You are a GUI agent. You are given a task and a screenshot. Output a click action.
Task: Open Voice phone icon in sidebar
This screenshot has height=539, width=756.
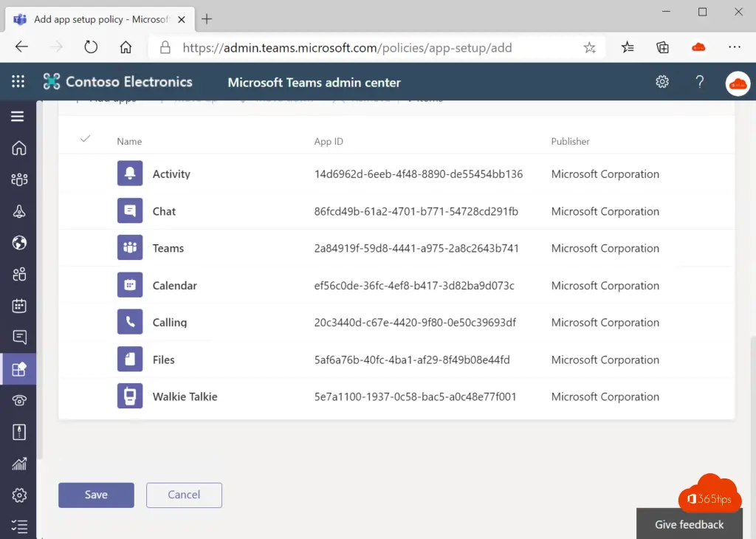[x=18, y=400]
